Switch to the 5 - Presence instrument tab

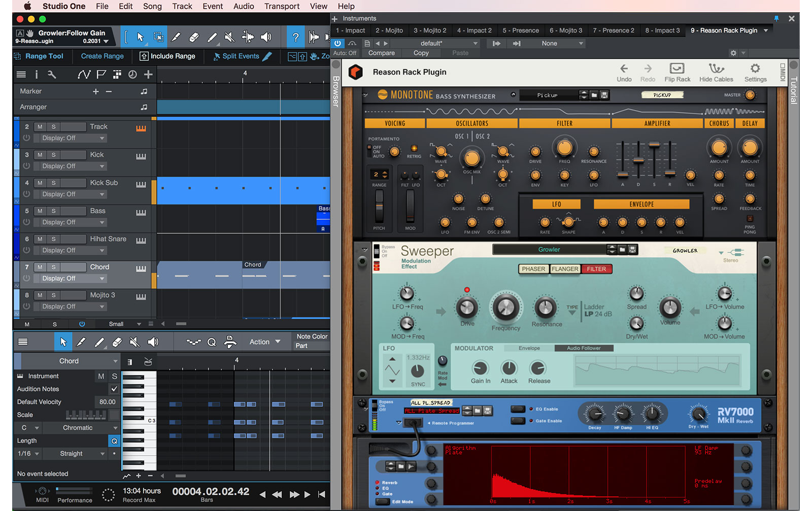(521, 30)
